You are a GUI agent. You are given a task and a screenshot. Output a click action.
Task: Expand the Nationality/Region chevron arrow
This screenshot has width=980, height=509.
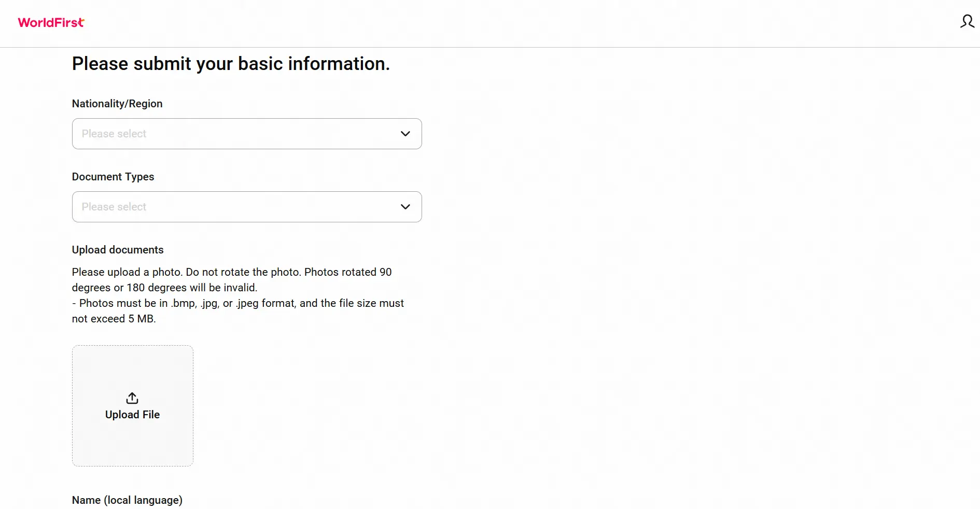click(405, 134)
